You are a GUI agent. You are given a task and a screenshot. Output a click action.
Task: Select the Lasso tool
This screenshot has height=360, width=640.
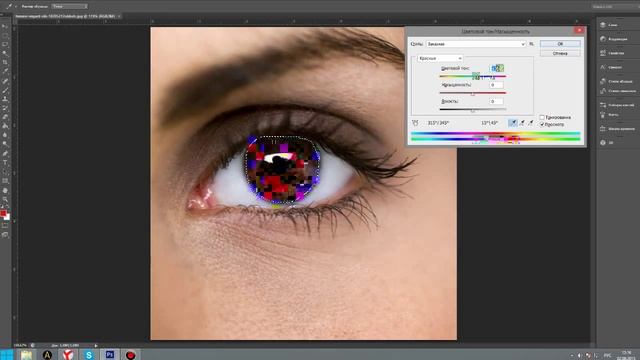[x=5, y=44]
